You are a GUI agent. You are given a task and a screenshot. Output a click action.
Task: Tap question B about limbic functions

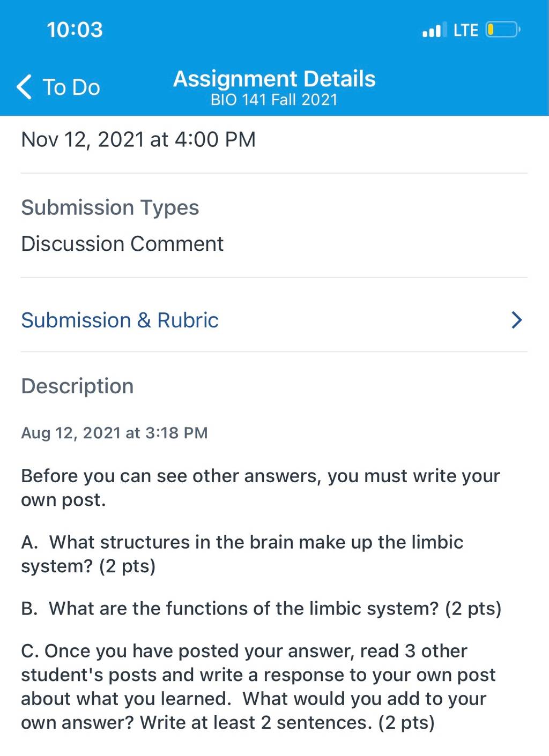coord(261,608)
